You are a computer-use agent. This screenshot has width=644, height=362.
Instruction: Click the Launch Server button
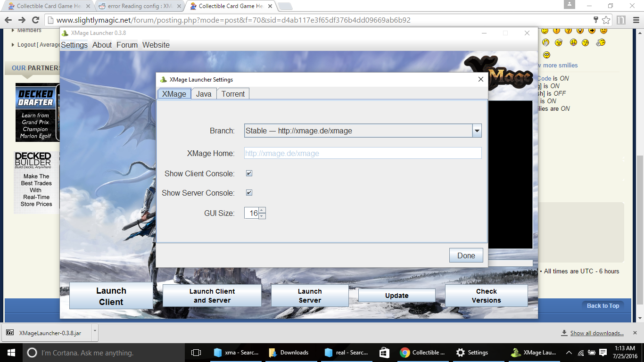tap(310, 296)
